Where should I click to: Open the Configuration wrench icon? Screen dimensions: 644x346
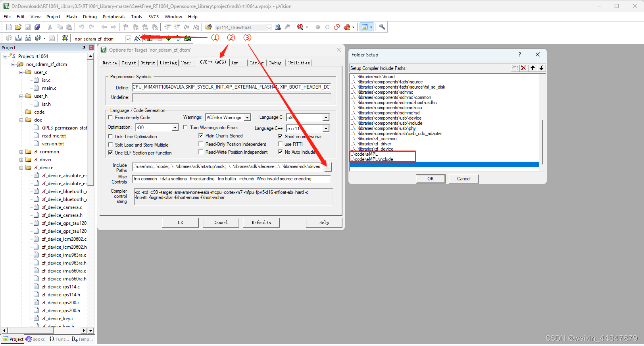pos(382,27)
